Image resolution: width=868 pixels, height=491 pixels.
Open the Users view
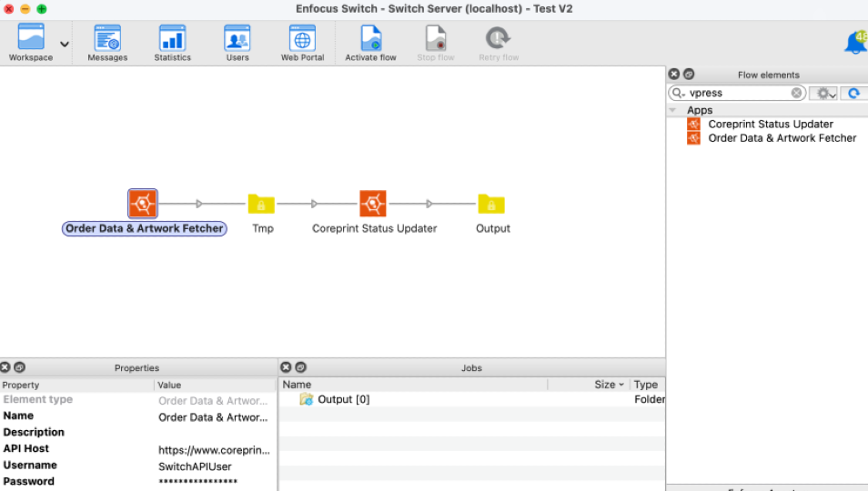237,43
